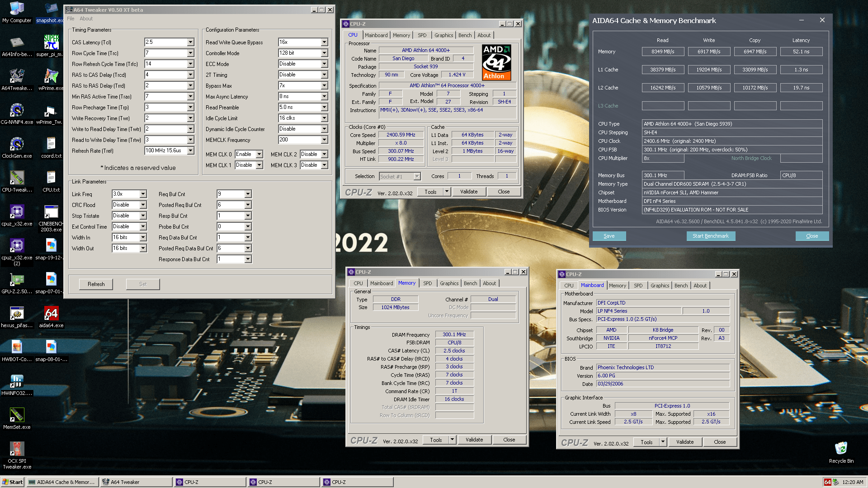Open HWBOT-Co desktop icon
Viewport: 868px width, 488px height.
tap(17, 351)
